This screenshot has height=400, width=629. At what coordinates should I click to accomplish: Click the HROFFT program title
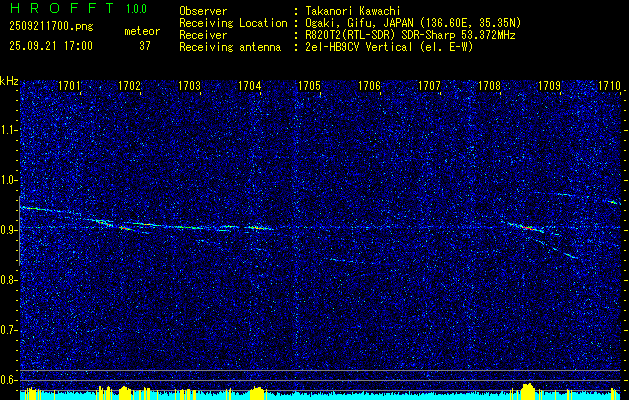(x=62, y=8)
